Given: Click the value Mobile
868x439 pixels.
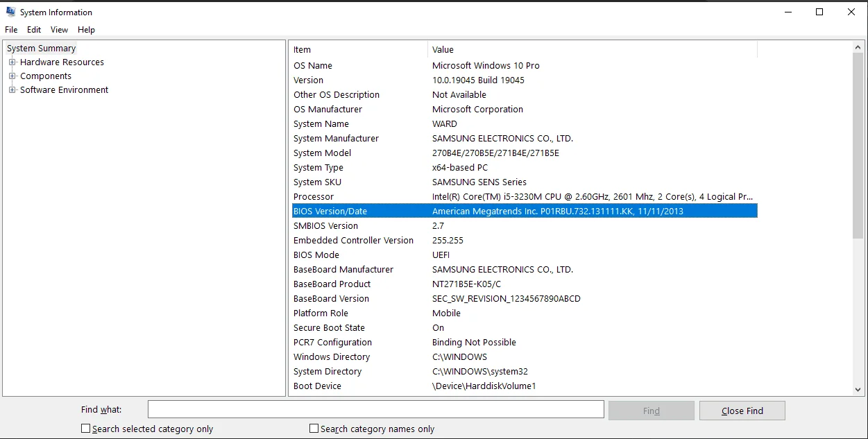Looking at the screenshot, I should tap(446, 313).
